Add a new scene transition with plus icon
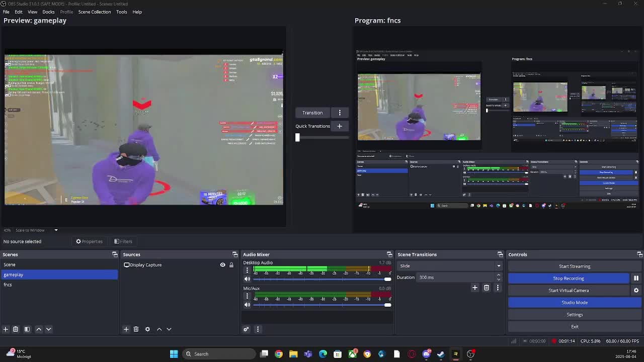This screenshot has height=362, width=644. (x=475, y=287)
